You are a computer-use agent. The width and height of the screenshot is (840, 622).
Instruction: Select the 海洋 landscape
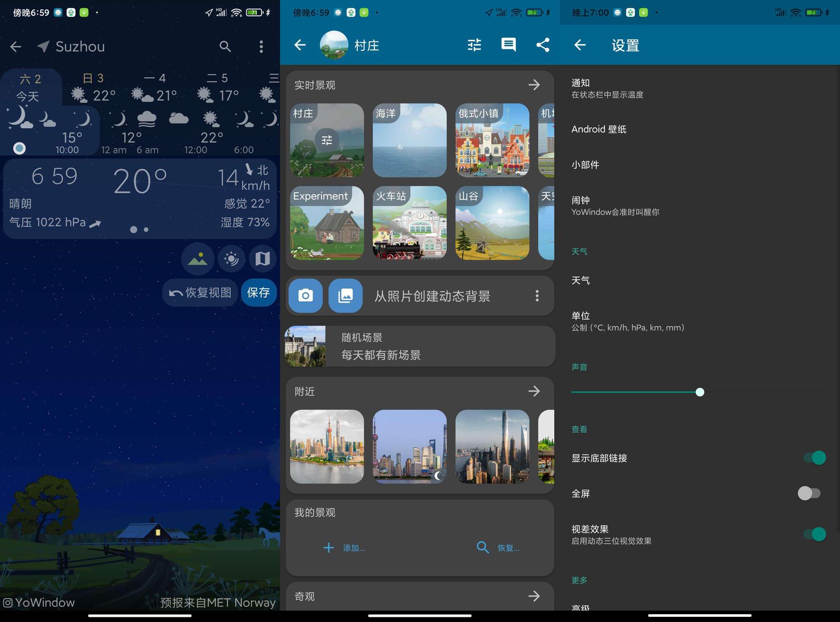coord(410,140)
